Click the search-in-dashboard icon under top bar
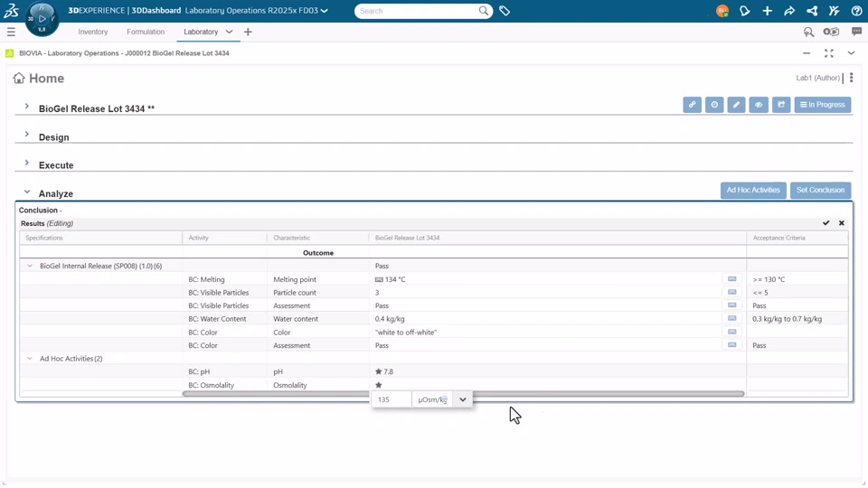868x488 pixels. point(808,33)
